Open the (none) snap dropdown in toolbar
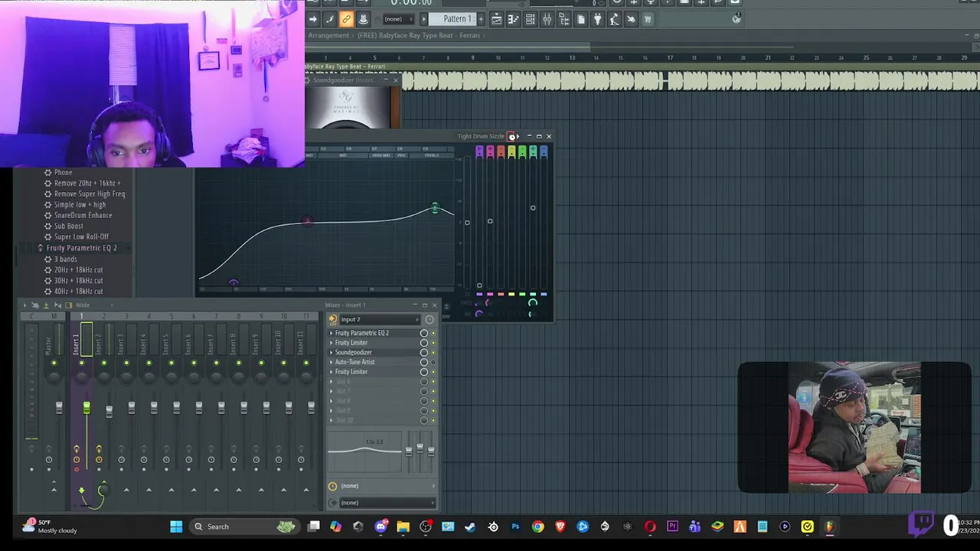 [397, 19]
